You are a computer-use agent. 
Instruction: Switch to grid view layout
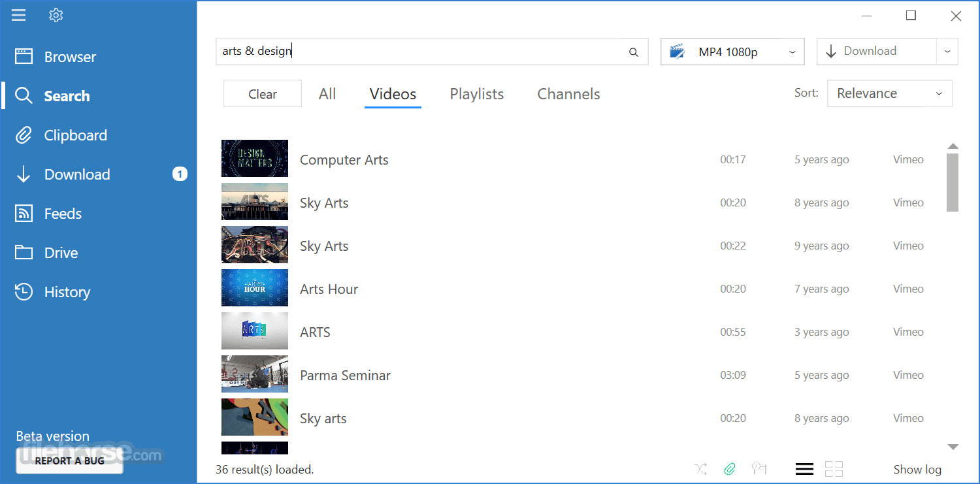click(x=834, y=469)
